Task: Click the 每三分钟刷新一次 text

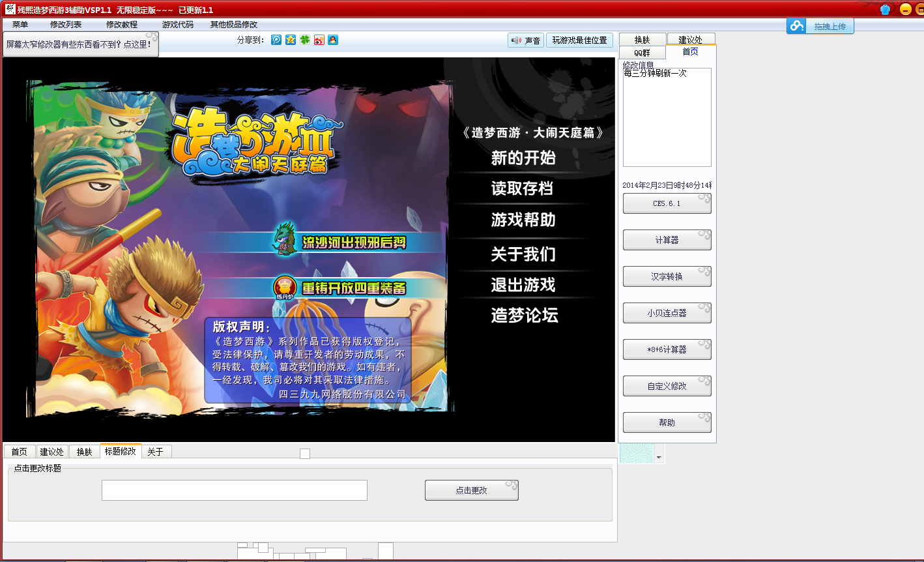Action: click(656, 74)
